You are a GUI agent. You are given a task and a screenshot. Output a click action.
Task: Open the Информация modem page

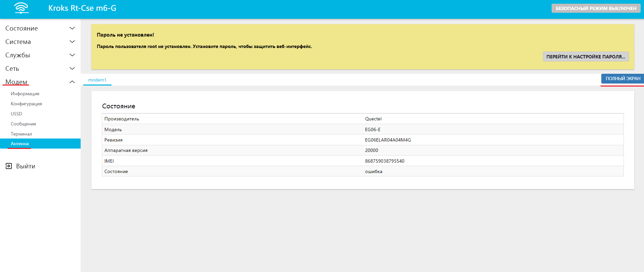click(x=25, y=94)
